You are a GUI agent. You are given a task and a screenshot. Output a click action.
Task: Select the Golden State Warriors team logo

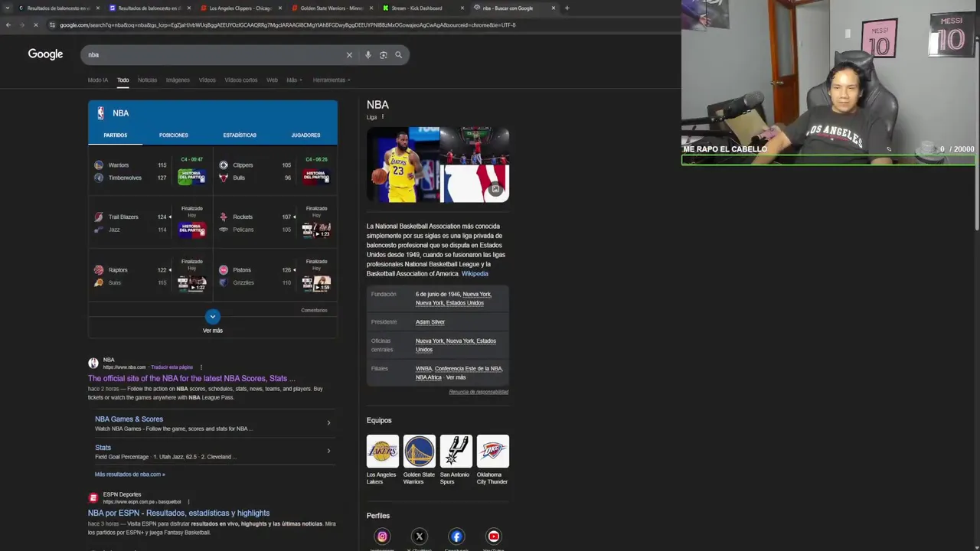[420, 451]
